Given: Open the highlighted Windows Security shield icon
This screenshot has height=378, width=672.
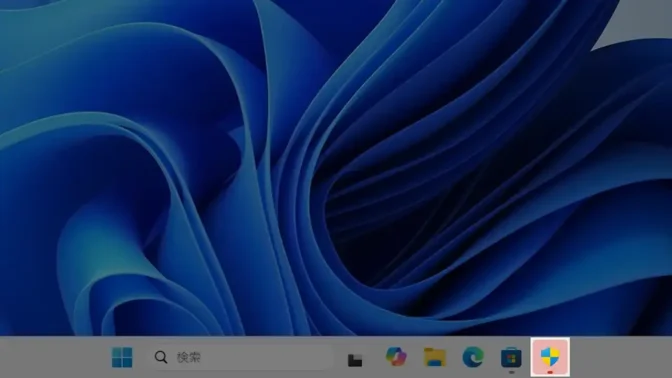Looking at the screenshot, I should coord(550,357).
